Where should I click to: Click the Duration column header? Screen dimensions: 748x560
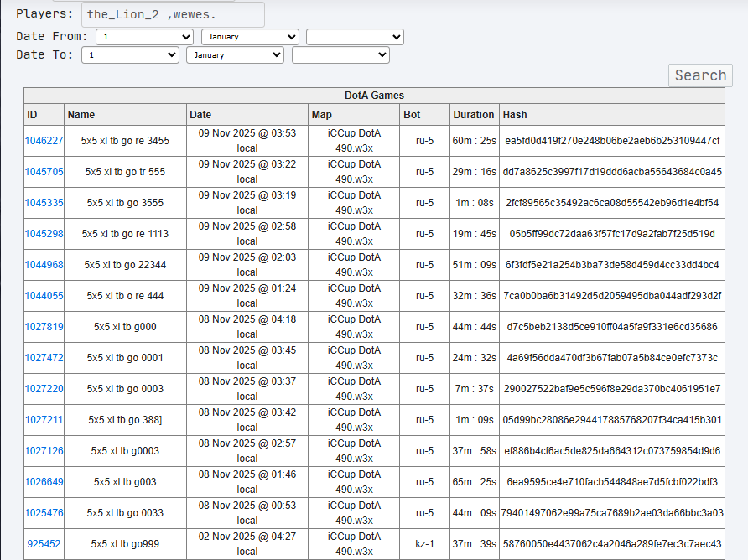click(x=474, y=115)
